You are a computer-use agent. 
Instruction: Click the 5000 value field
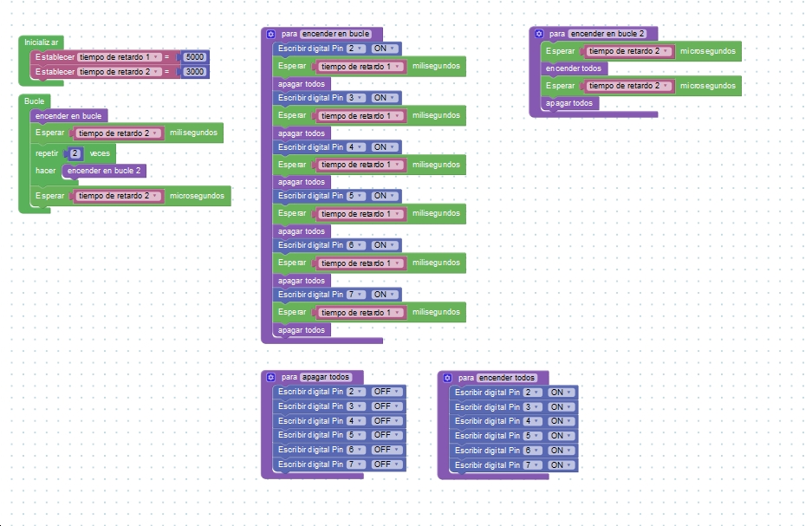[x=194, y=56]
